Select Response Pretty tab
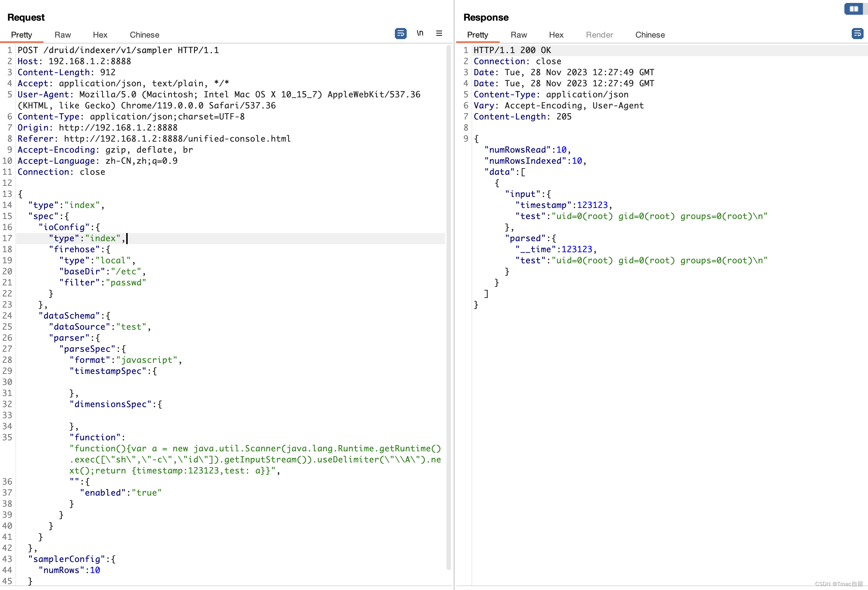Viewport: 868px width, 590px height. 477,35
